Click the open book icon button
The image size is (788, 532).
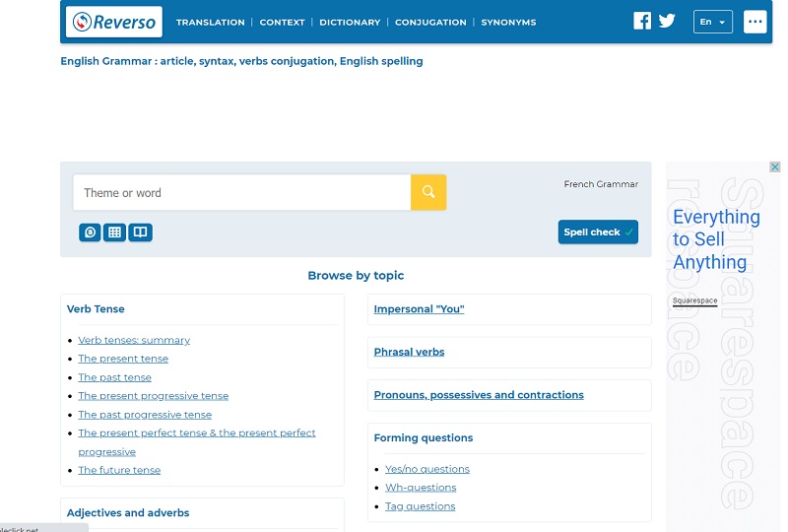(140, 233)
